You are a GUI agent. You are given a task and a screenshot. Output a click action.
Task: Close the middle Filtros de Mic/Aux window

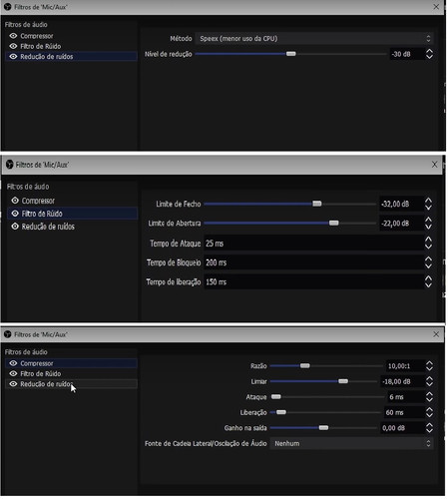[x=434, y=165]
